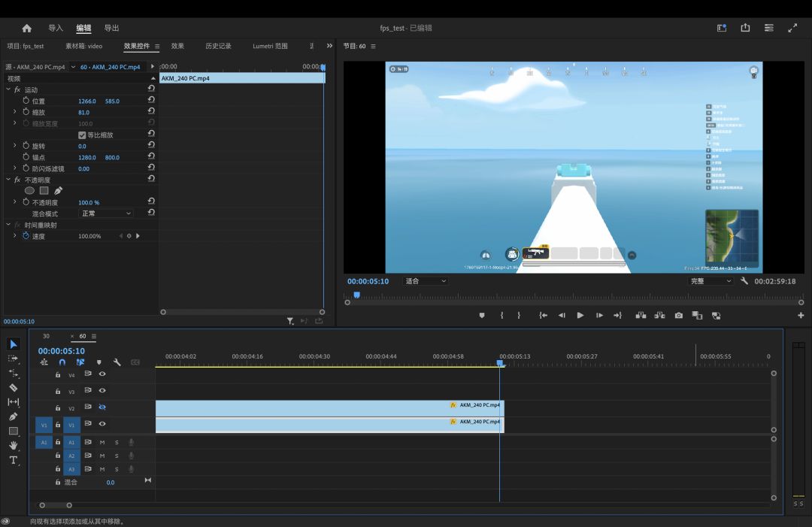The image size is (812, 527).
Task: Click the Import workspace button
Action: (x=56, y=28)
